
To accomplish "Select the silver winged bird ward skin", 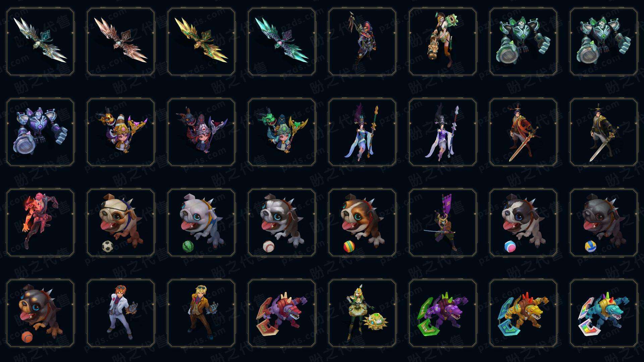I will (40, 42).
